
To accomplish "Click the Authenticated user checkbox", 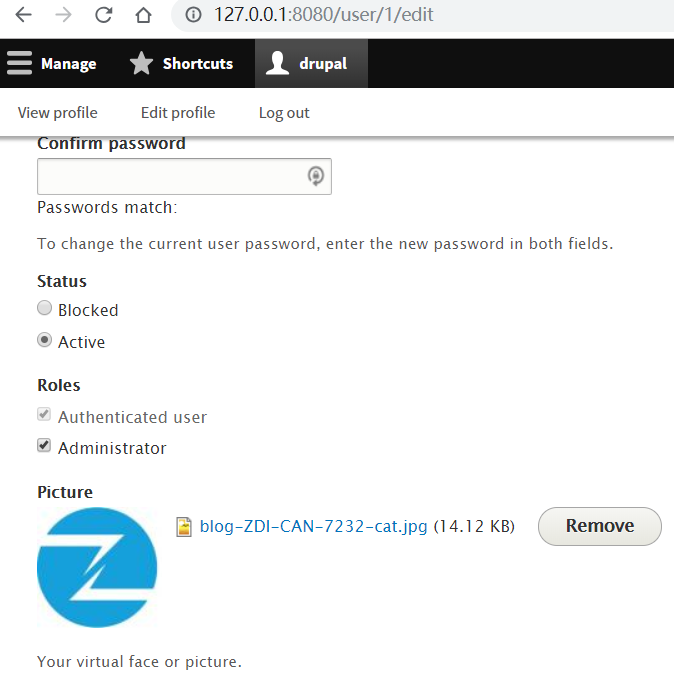I will 44,414.
